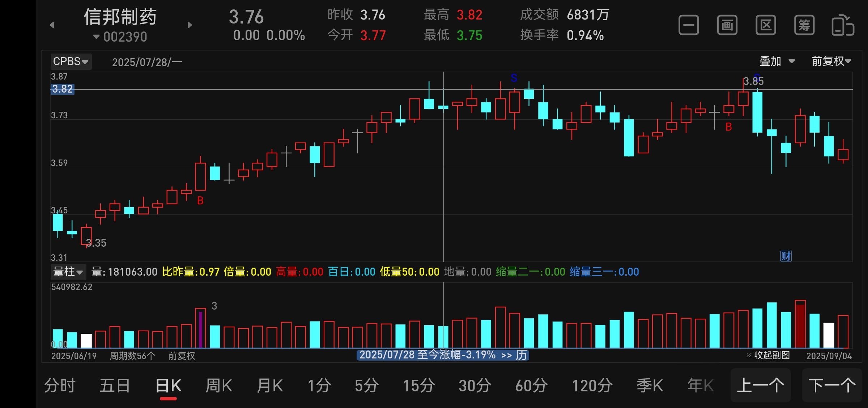The width and height of the screenshot is (868, 408).
Task: Switch to the 30分 tab
Action: [x=475, y=386]
